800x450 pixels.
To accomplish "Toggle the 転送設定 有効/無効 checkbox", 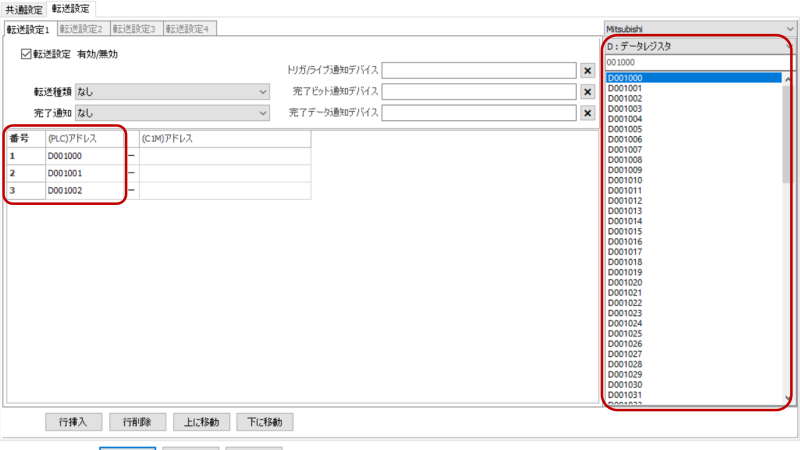I will pos(27,54).
